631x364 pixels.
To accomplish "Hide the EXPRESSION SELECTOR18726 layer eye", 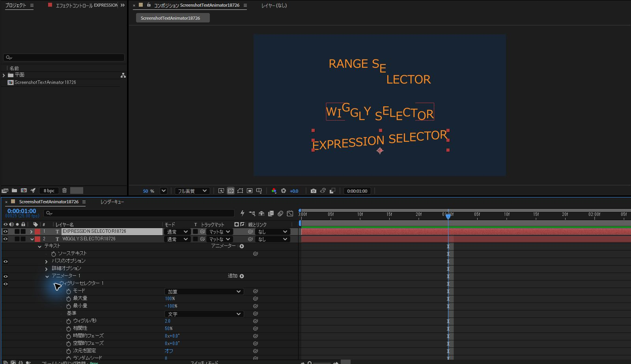I will tap(6, 232).
